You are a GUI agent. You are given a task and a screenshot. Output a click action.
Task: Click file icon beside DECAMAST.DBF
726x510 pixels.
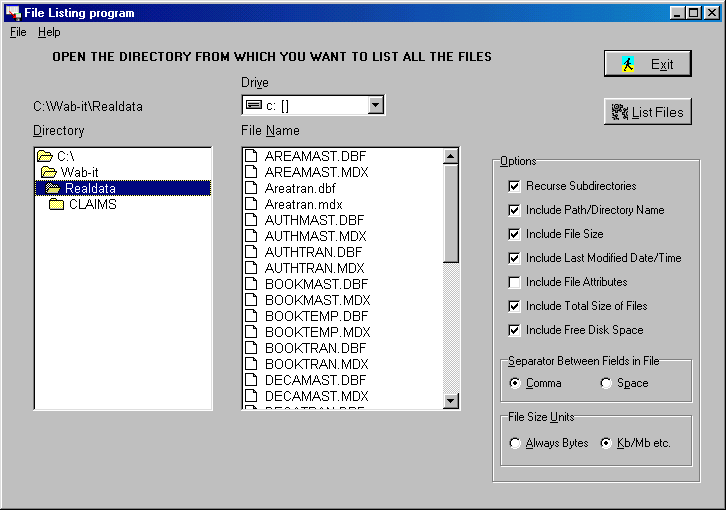pos(251,379)
